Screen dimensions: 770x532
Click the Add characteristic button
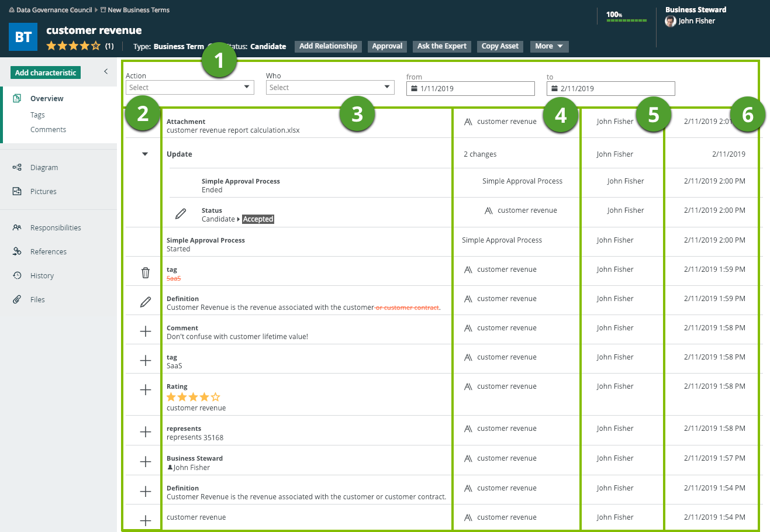[46, 72]
